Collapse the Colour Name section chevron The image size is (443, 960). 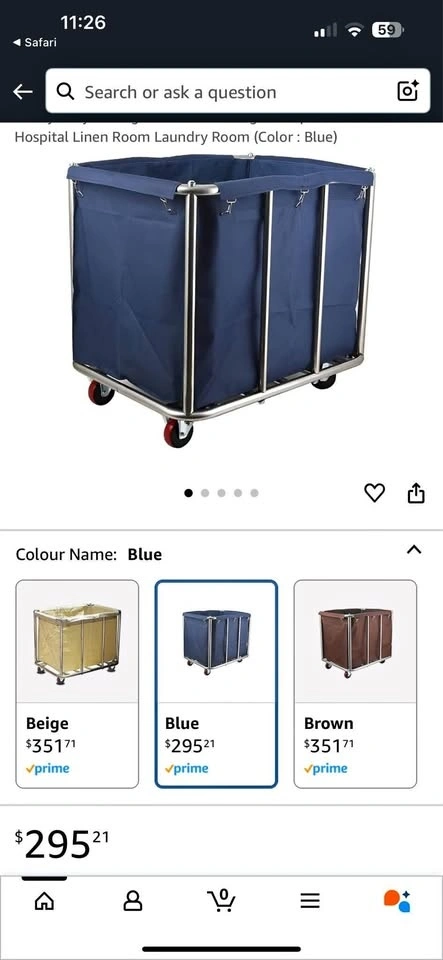[414, 550]
